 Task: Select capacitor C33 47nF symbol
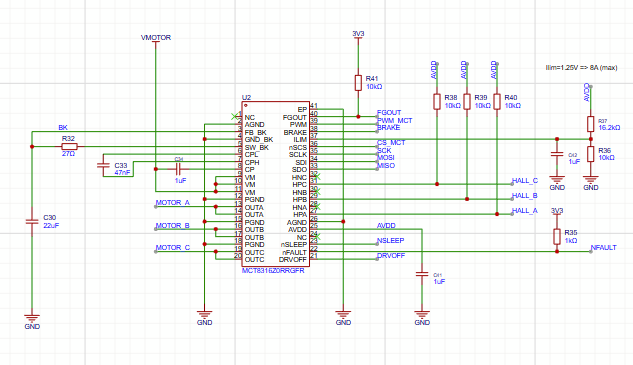(x=103, y=165)
